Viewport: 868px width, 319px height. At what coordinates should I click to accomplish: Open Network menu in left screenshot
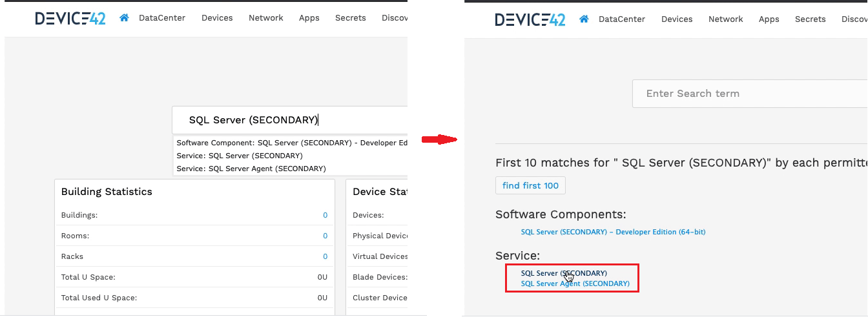click(266, 18)
